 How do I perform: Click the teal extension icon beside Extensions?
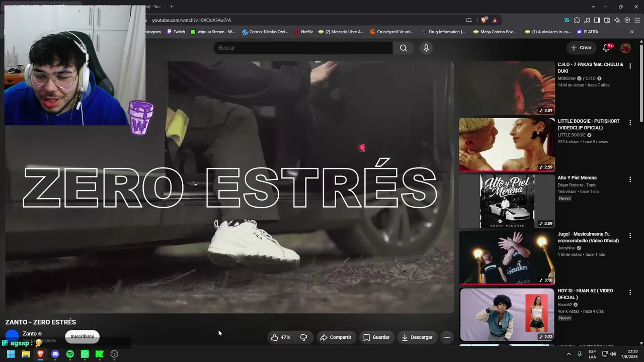[567, 20]
